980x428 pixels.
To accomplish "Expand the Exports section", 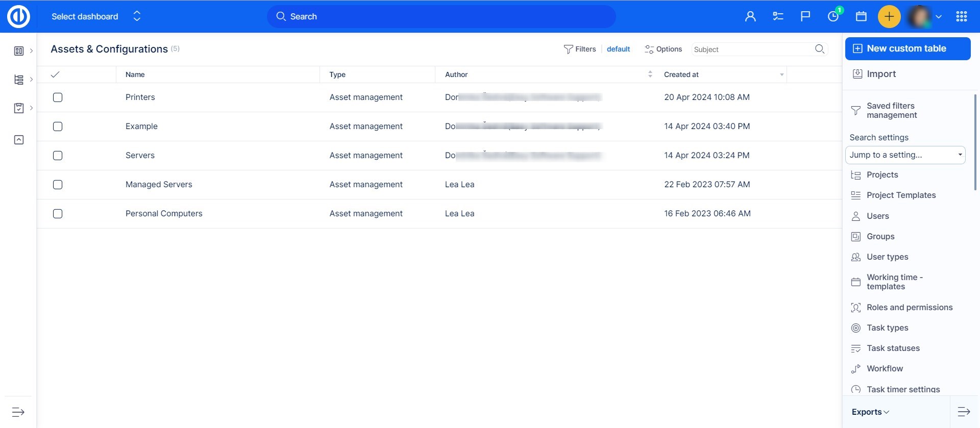I will click(870, 412).
